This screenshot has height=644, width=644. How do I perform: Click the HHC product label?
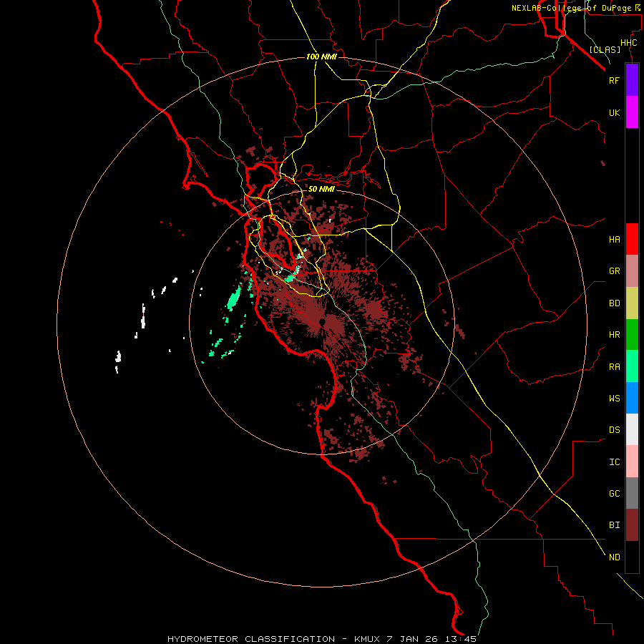click(629, 43)
